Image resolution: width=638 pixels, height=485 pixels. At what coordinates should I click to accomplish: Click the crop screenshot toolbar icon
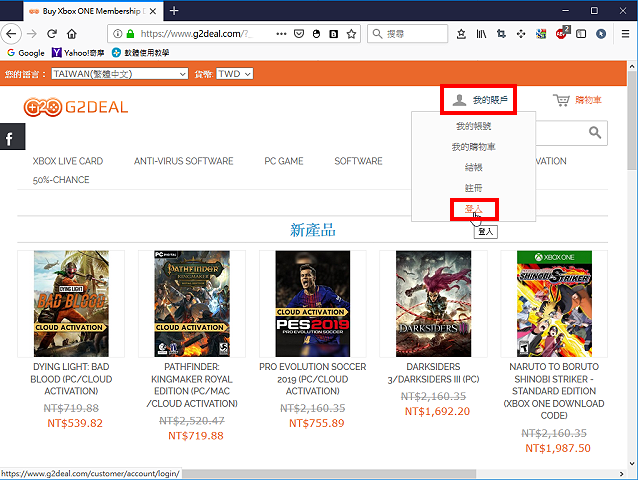(501, 34)
